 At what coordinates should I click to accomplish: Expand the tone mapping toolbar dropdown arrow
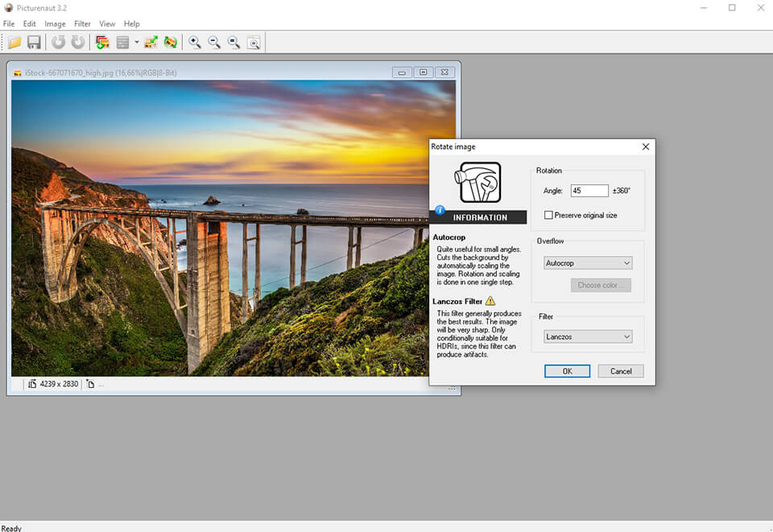coord(137,42)
